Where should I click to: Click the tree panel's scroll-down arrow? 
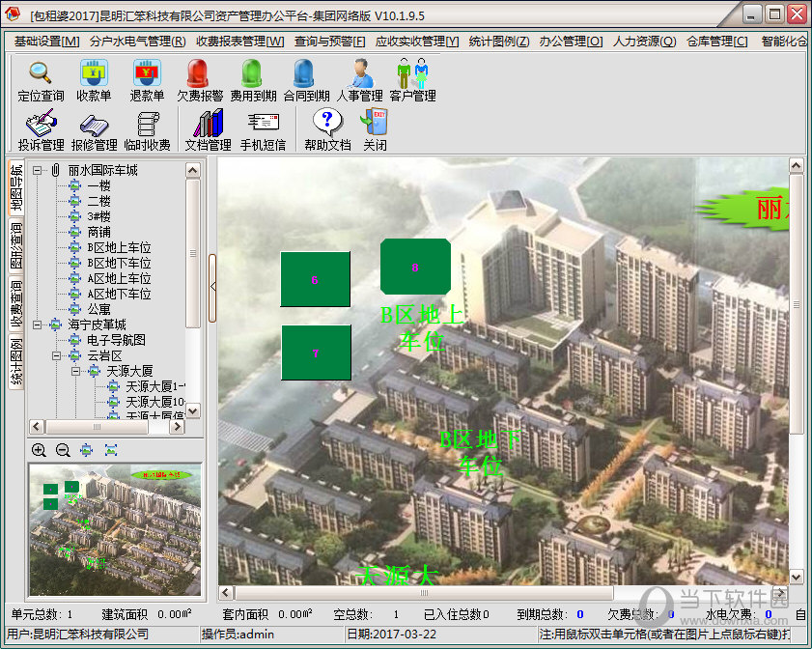pyautogui.click(x=193, y=410)
